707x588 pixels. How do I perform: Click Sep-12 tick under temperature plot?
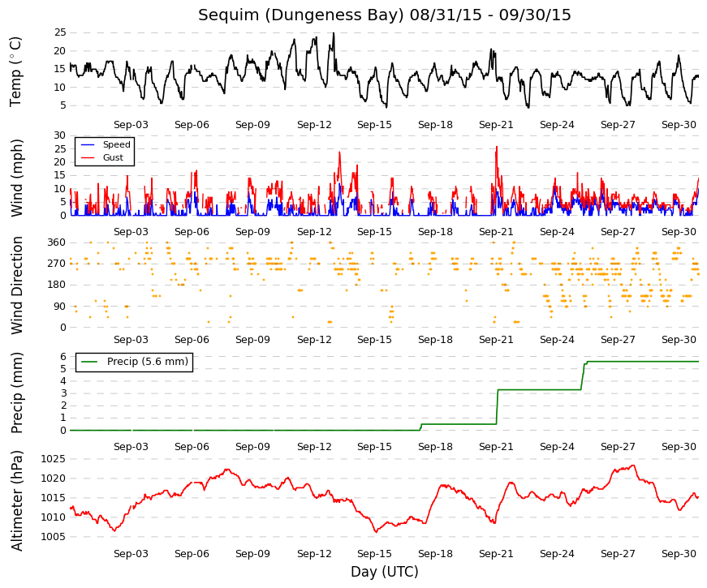point(314,125)
